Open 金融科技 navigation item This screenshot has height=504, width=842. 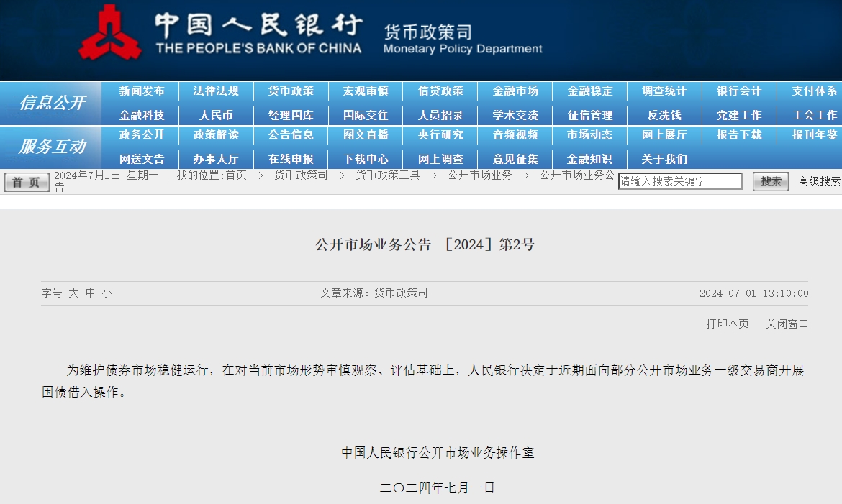(142, 116)
